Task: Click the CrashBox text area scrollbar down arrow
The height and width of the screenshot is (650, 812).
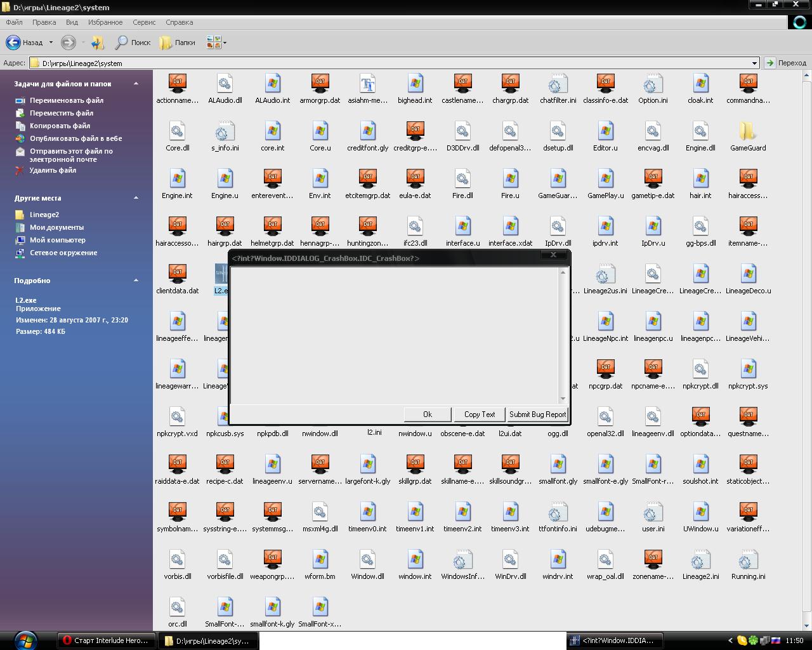Action: pos(562,399)
